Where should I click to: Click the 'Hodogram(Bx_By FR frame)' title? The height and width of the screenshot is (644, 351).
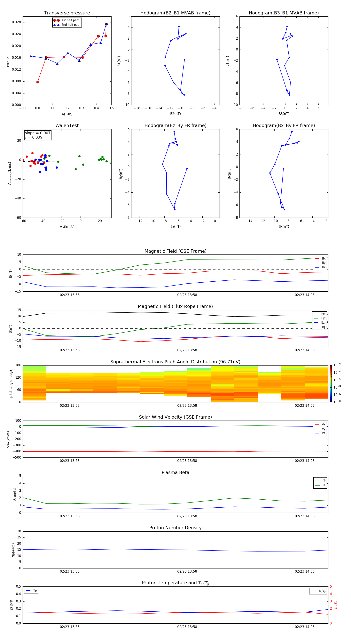[284, 125]
